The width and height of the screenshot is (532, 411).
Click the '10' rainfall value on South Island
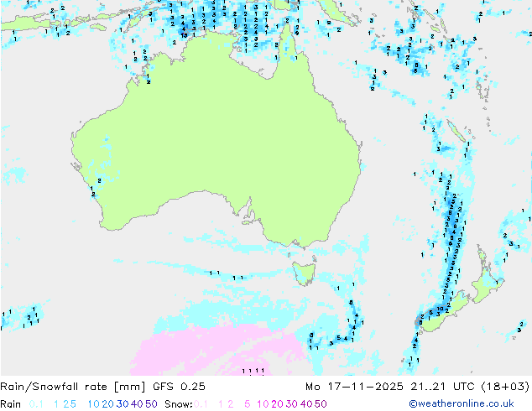[440, 309]
